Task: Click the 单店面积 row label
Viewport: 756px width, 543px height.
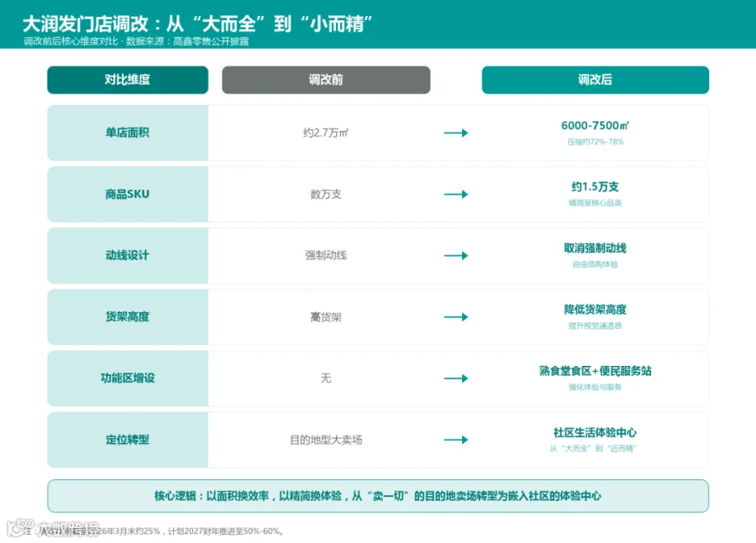Action: click(x=128, y=133)
